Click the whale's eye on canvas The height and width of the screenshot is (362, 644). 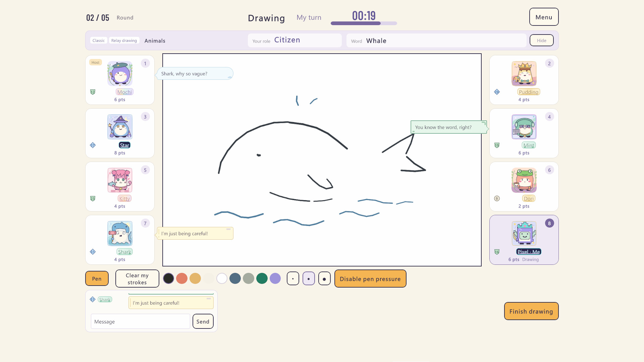(259, 155)
